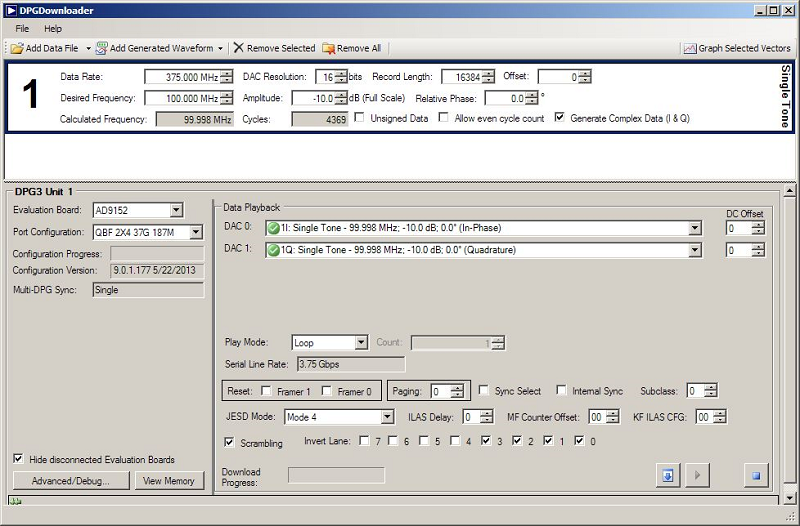The image size is (800, 526).
Task: Open the Play Mode dropdown
Action: pos(361,343)
